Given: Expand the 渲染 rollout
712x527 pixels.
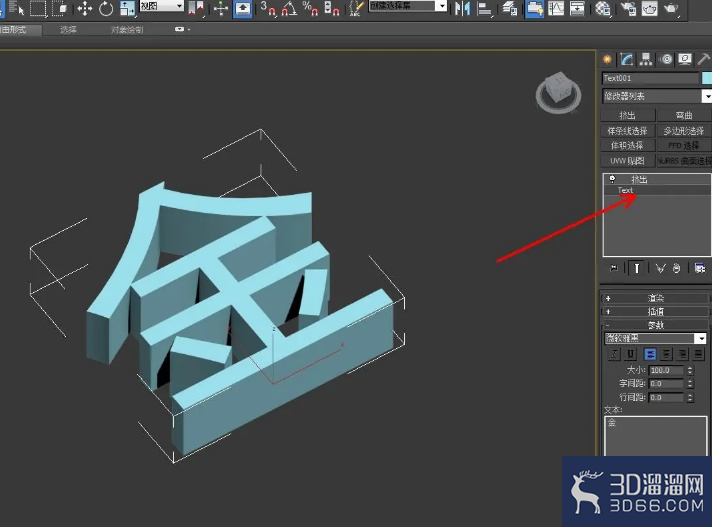Looking at the screenshot, I should (655, 298).
